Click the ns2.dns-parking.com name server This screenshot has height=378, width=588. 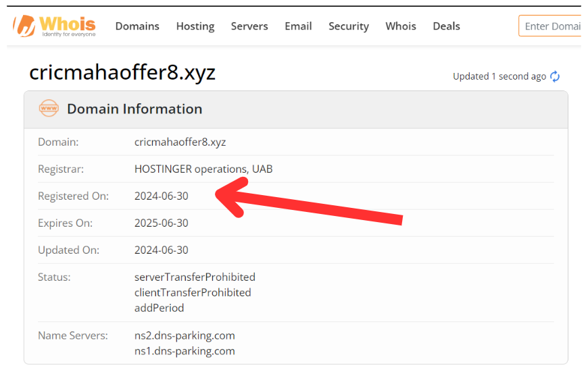(185, 335)
